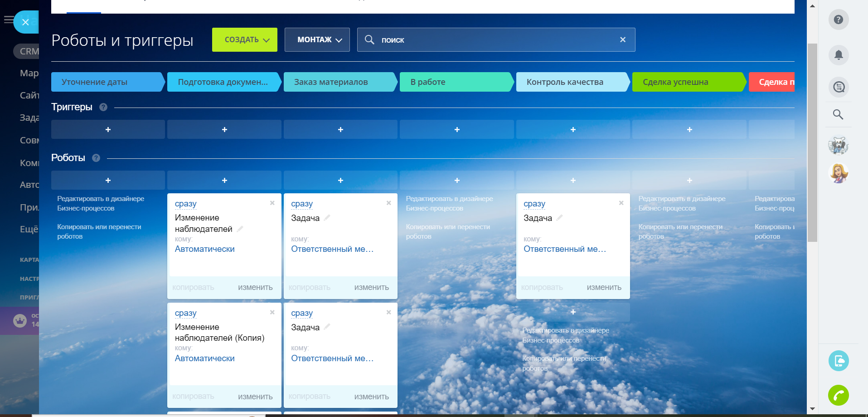Clear the search box with its X
Image resolution: width=868 pixels, height=417 pixels.
pyautogui.click(x=623, y=40)
